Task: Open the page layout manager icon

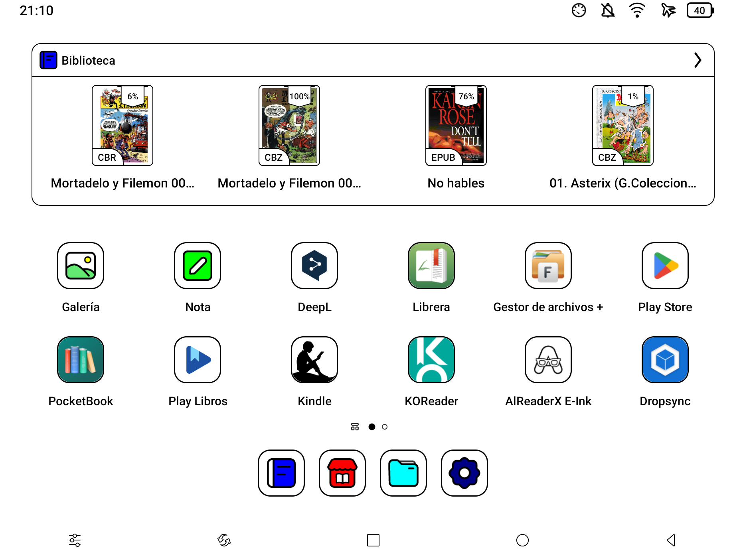Action: (x=355, y=427)
